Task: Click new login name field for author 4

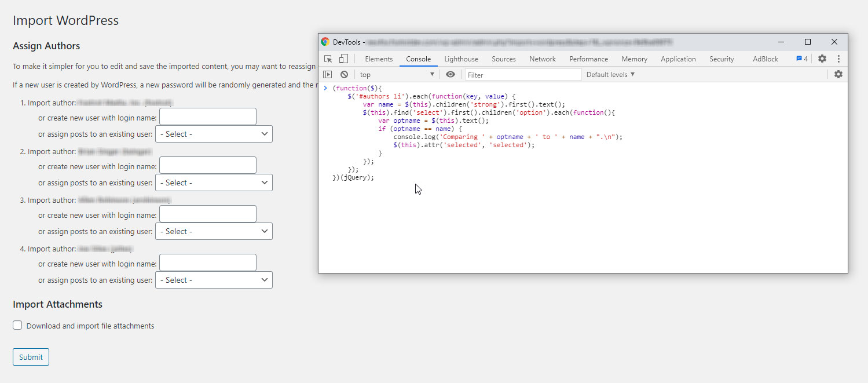Action: tap(207, 263)
